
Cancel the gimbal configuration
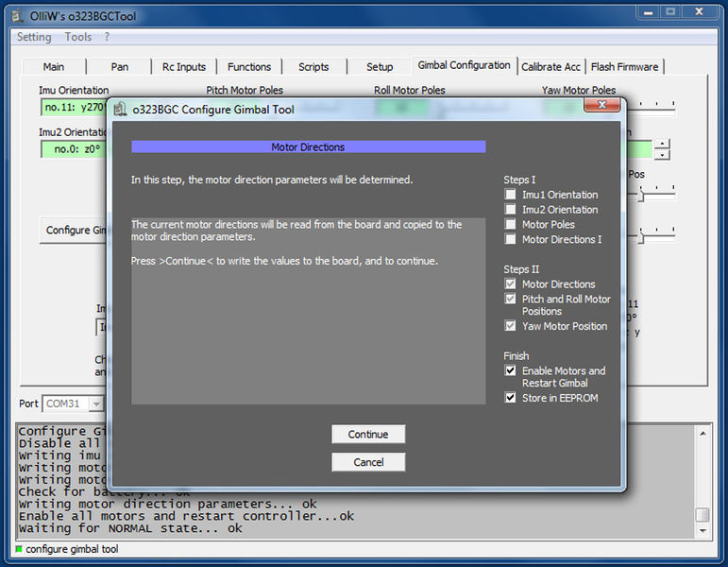pos(368,462)
